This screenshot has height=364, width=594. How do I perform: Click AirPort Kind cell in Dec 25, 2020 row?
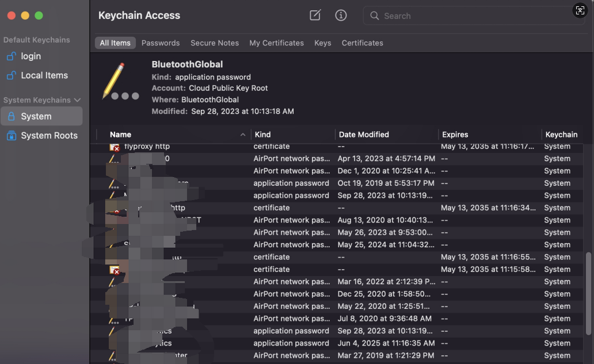click(292, 294)
